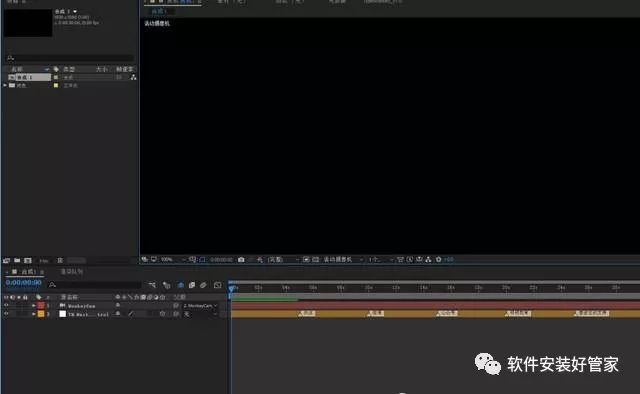Expand properties of layer 2 in timeline
This screenshot has height=394, width=640.
33,314
